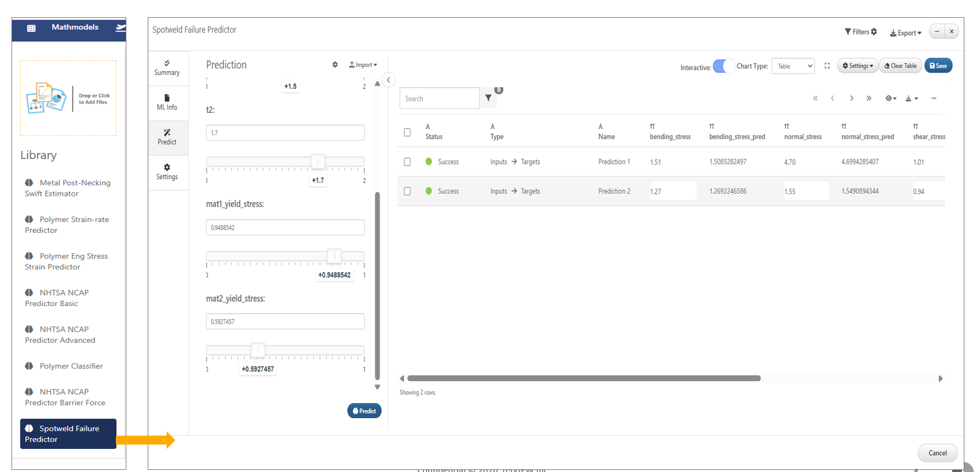
Task: Click the filter funnel icon beside Search
Action: (x=488, y=98)
